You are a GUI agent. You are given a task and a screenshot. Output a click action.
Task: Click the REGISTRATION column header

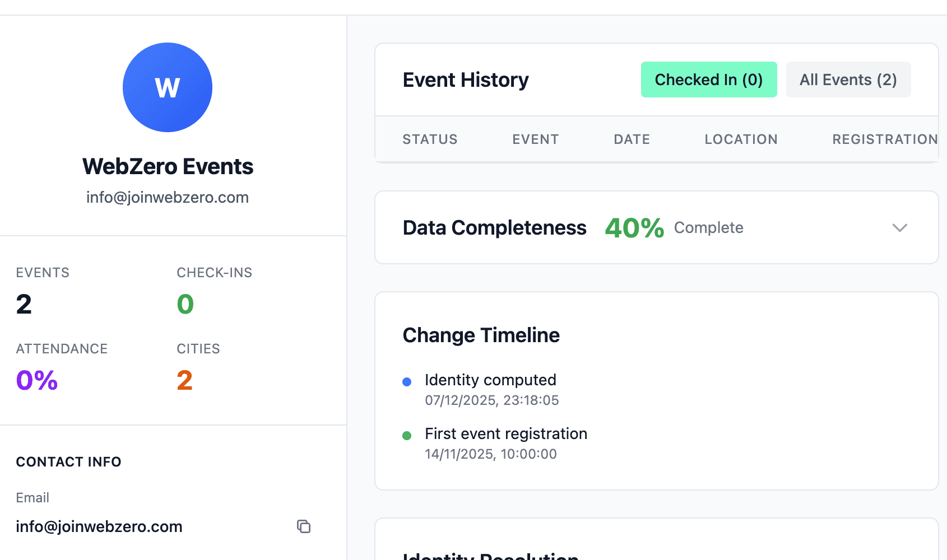[885, 139]
